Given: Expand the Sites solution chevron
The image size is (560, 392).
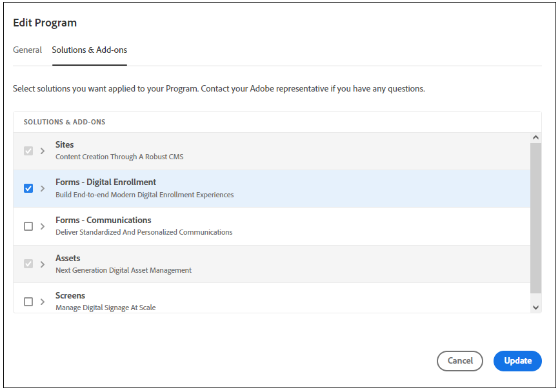Looking at the screenshot, I should (x=43, y=151).
